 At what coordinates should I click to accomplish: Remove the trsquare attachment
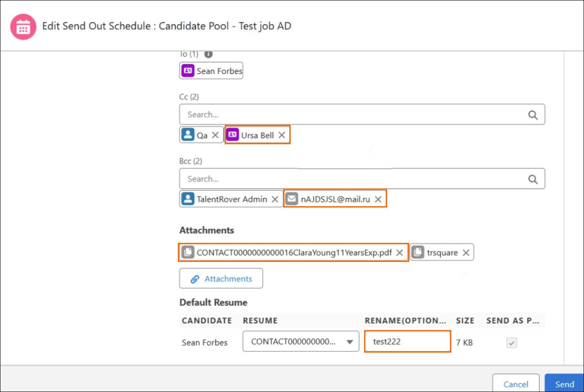tap(466, 252)
